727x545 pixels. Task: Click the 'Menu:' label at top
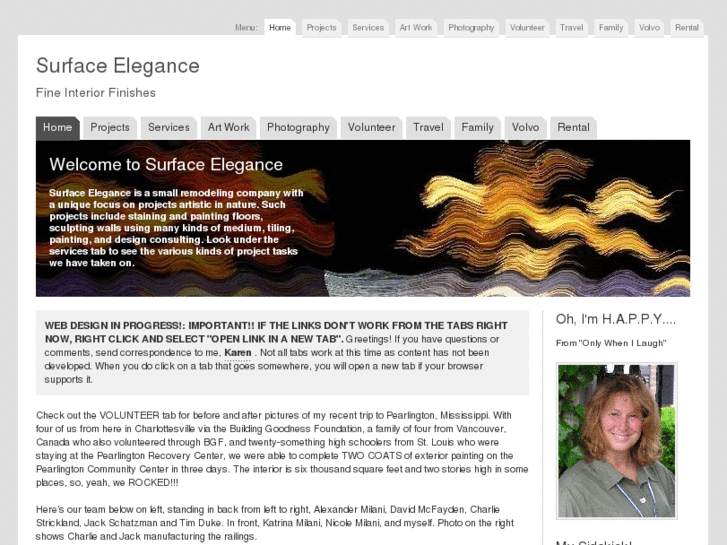pyautogui.click(x=246, y=28)
